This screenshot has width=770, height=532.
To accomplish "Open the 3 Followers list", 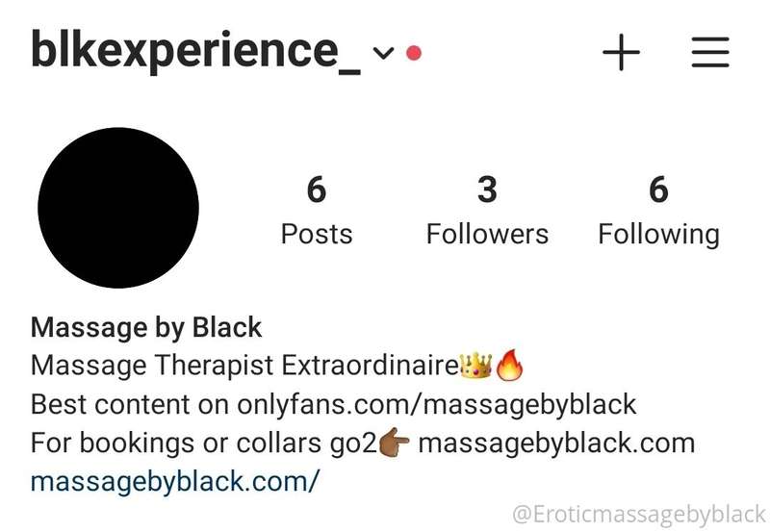I will coord(487,211).
